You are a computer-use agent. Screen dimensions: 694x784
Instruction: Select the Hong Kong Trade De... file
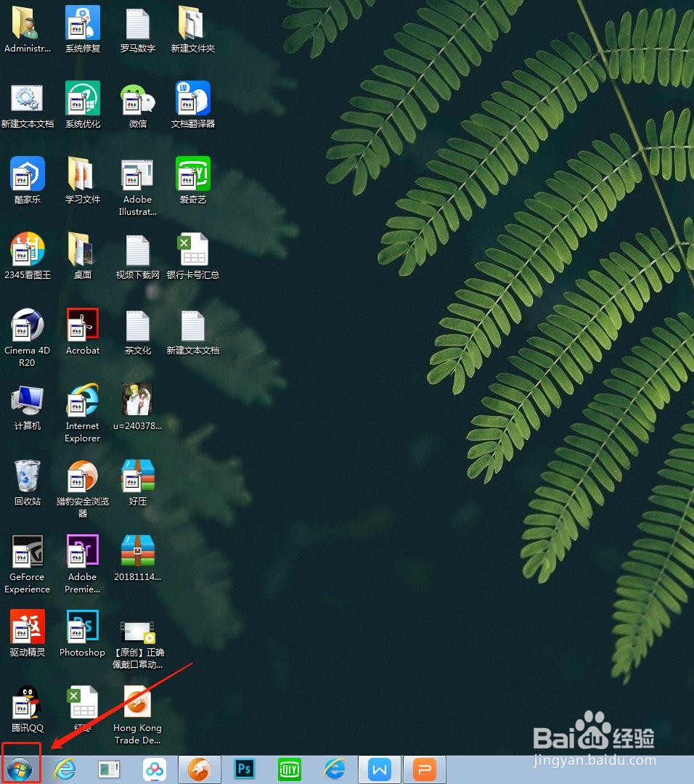137,715
